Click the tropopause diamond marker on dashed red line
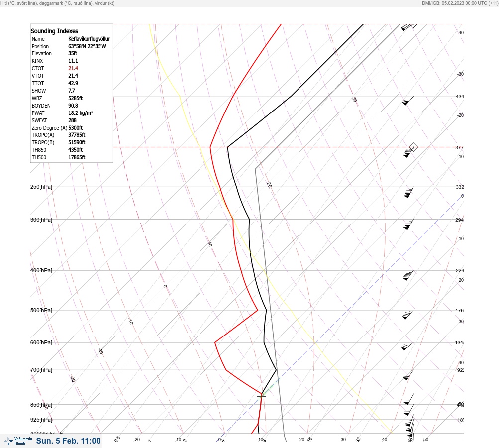This screenshot has width=499, height=448. [413, 147]
